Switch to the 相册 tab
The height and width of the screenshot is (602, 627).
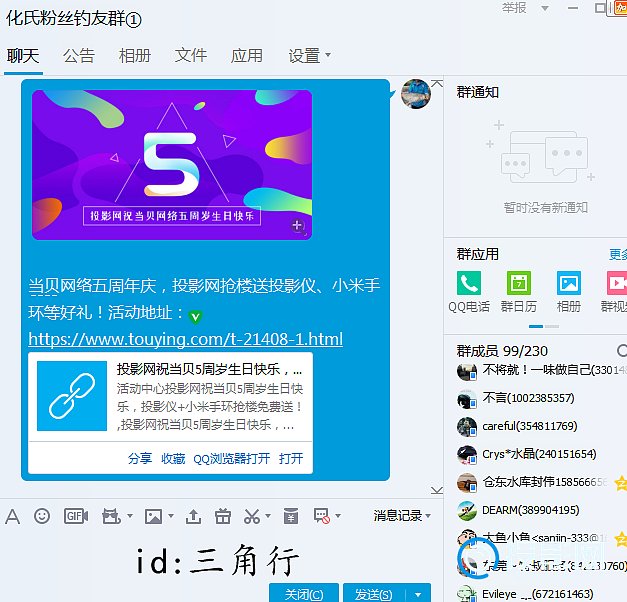click(135, 56)
